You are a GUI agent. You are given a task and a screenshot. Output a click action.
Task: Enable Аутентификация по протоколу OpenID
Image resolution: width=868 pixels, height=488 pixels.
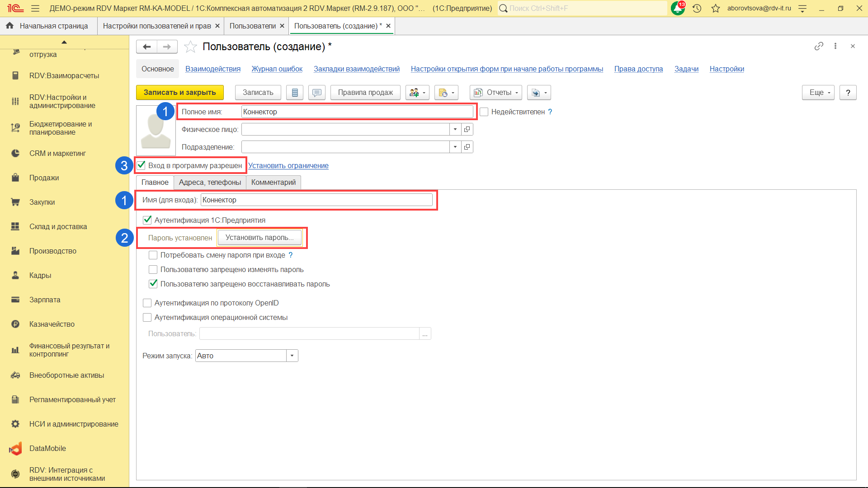pos(147,303)
